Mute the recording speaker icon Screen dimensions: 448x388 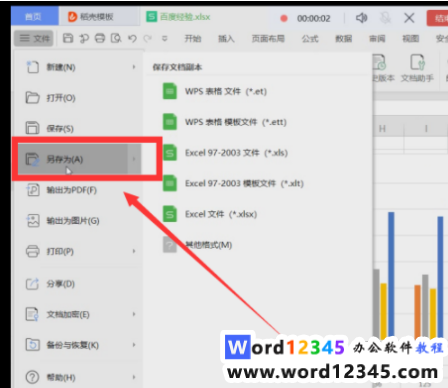point(361,18)
